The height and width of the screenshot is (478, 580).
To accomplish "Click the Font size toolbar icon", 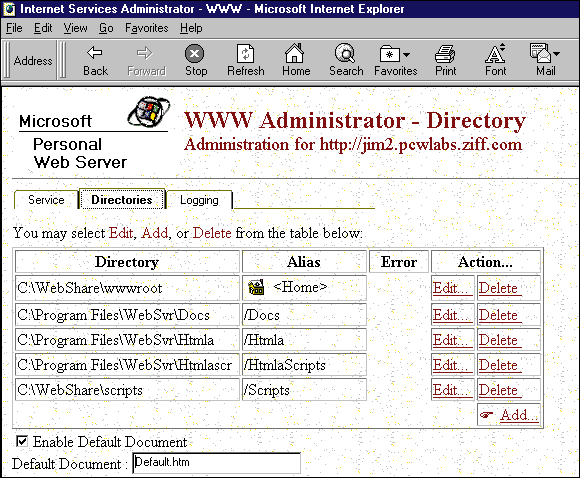I will tap(495, 53).
